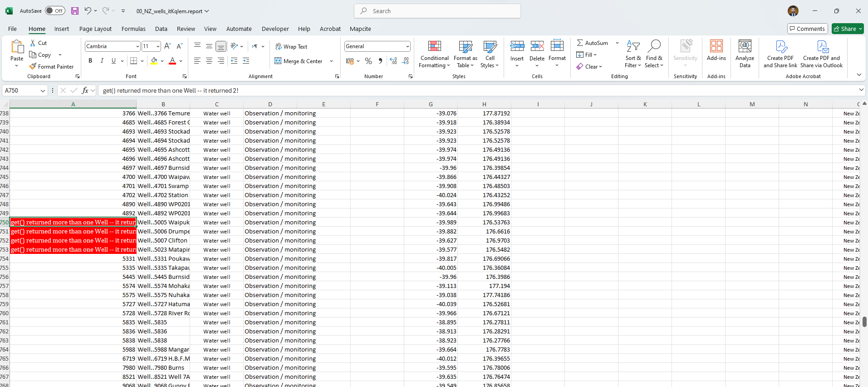Apply the yellow Fill Color
This screenshot has height=387, width=868.
pyautogui.click(x=154, y=61)
